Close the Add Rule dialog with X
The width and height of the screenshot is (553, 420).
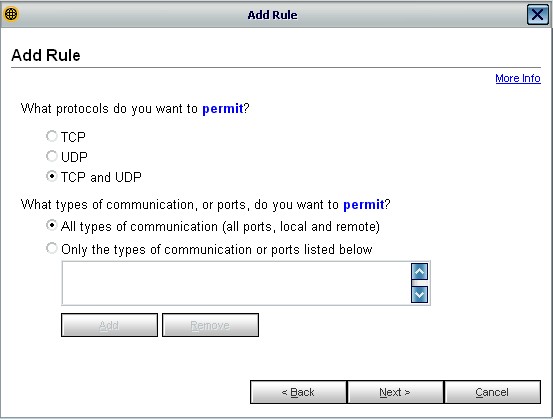537,15
